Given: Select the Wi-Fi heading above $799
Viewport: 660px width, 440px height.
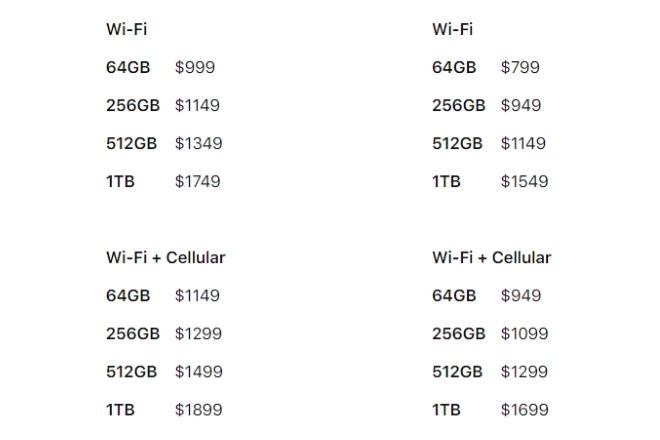Looking at the screenshot, I should (x=452, y=29).
